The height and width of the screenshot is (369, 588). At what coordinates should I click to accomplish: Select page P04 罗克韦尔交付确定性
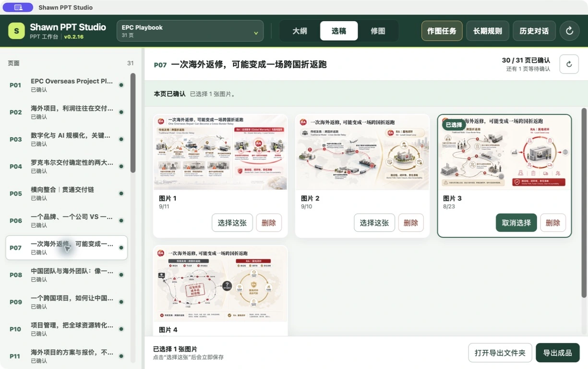tap(66, 166)
